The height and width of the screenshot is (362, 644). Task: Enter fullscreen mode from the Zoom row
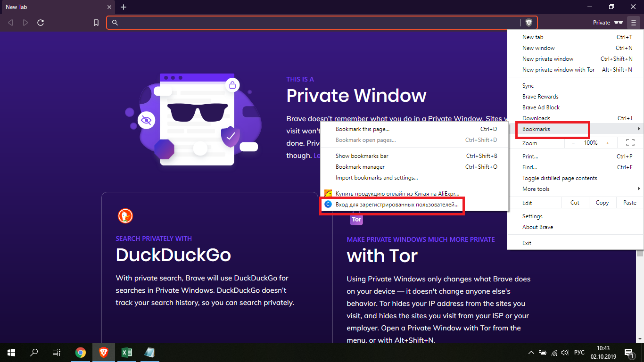click(630, 142)
